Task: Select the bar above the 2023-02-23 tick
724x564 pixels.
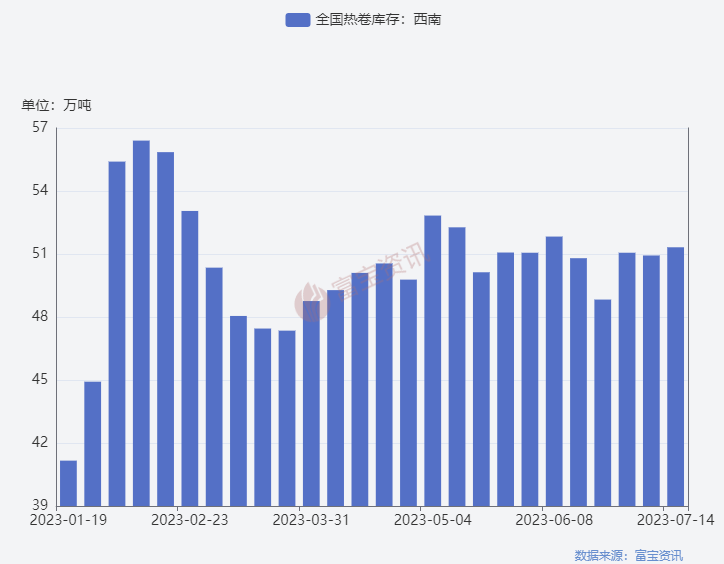Action: [x=190, y=358]
